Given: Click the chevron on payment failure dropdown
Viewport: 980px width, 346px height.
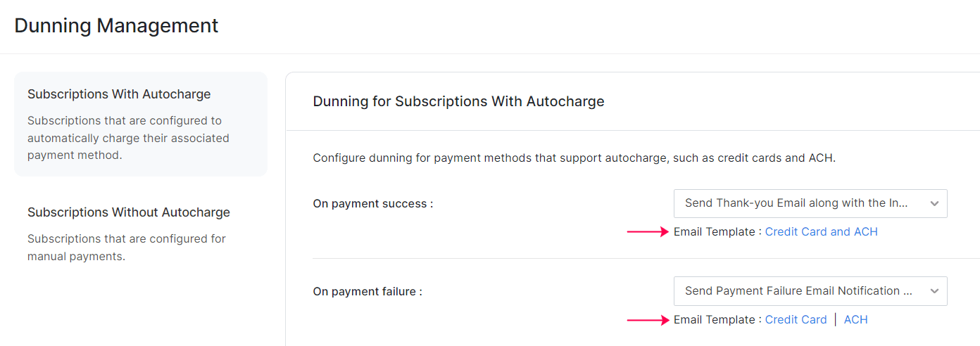Looking at the screenshot, I should click(934, 291).
